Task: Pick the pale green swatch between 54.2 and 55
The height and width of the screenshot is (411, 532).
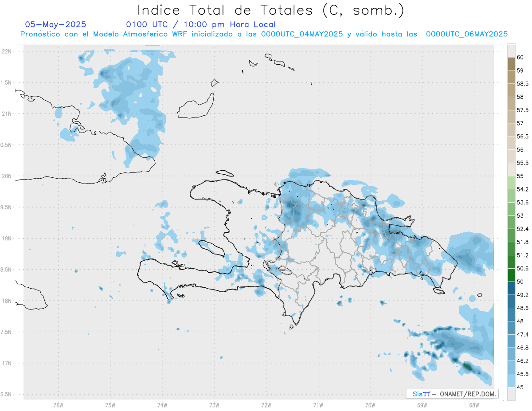Action: (x=511, y=183)
